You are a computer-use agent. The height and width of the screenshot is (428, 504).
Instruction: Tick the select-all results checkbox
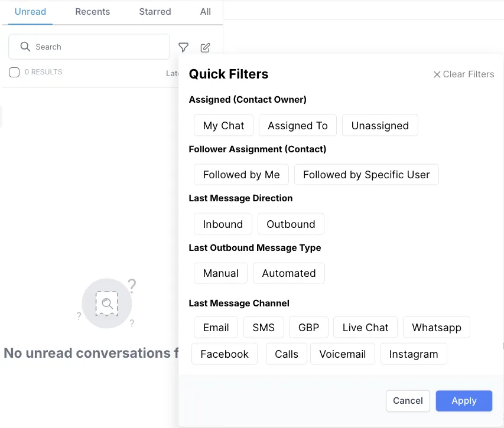[14, 72]
